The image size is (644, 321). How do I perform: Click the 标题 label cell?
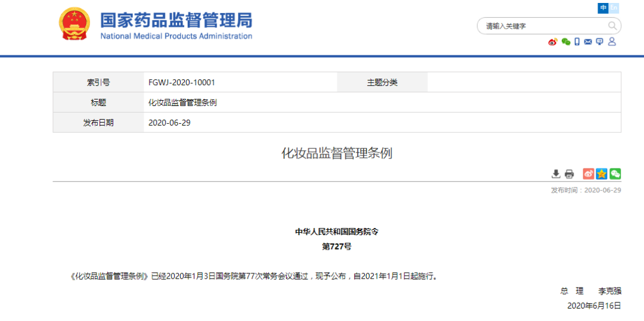click(98, 102)
